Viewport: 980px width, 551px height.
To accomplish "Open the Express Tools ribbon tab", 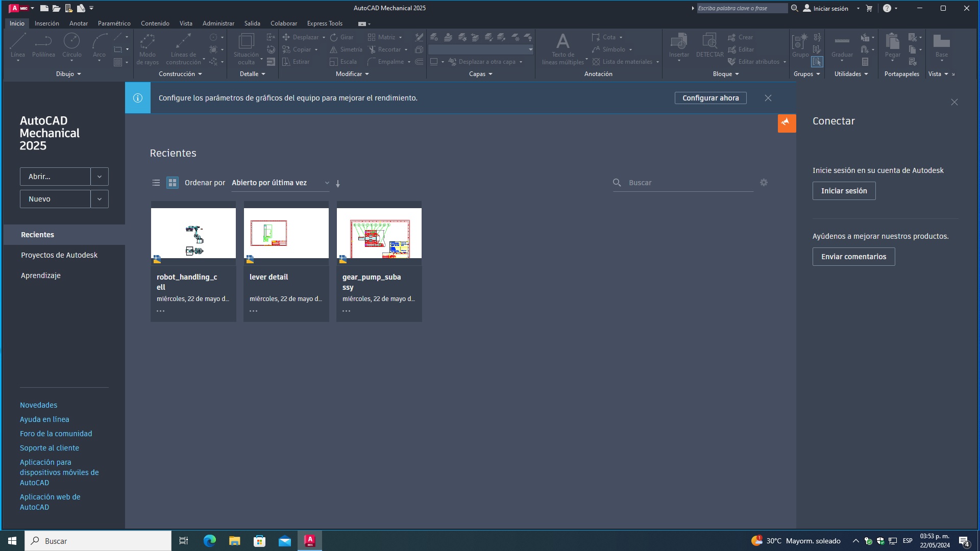I will [x=325, y=23].
